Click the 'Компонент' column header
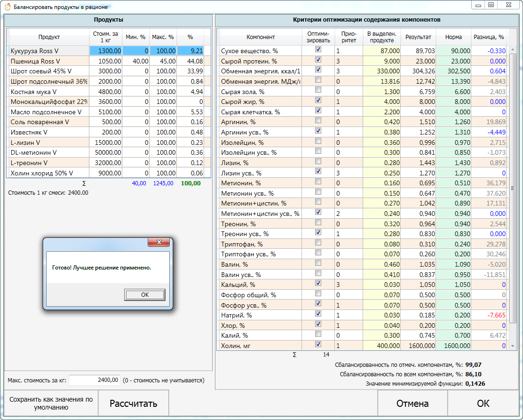This screenshot has height=420, width=523. click(261, 37)
